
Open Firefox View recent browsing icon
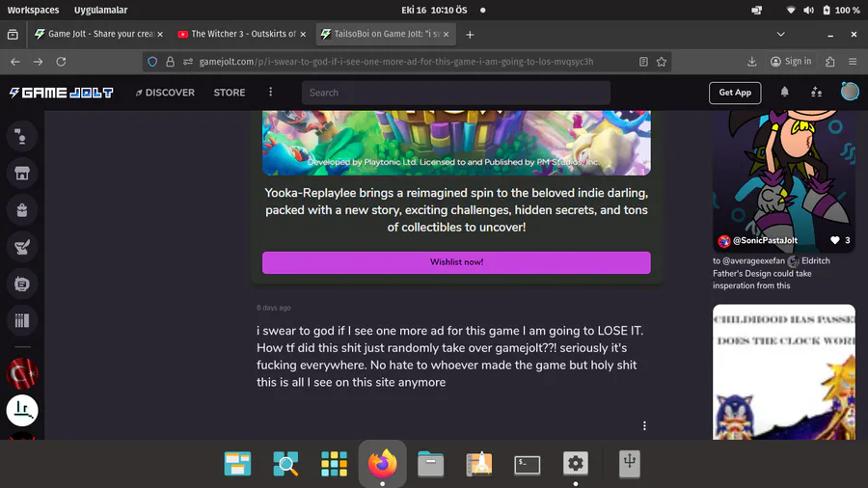[x=13, y=35]
